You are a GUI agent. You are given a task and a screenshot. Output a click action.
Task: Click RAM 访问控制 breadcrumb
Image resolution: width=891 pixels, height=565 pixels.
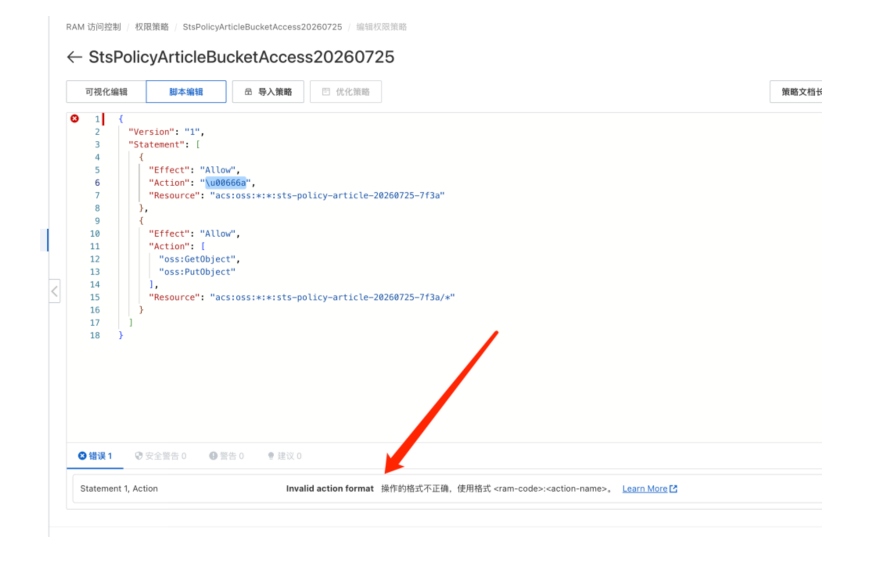[93, 27]
